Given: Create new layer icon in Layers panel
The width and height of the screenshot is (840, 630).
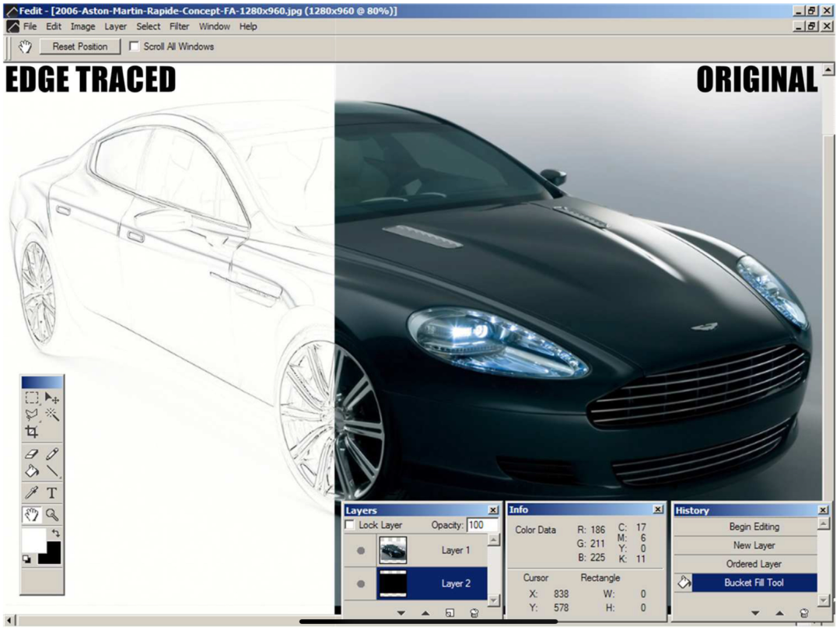Looking at the screenshot, I should [x=450, y=613].
